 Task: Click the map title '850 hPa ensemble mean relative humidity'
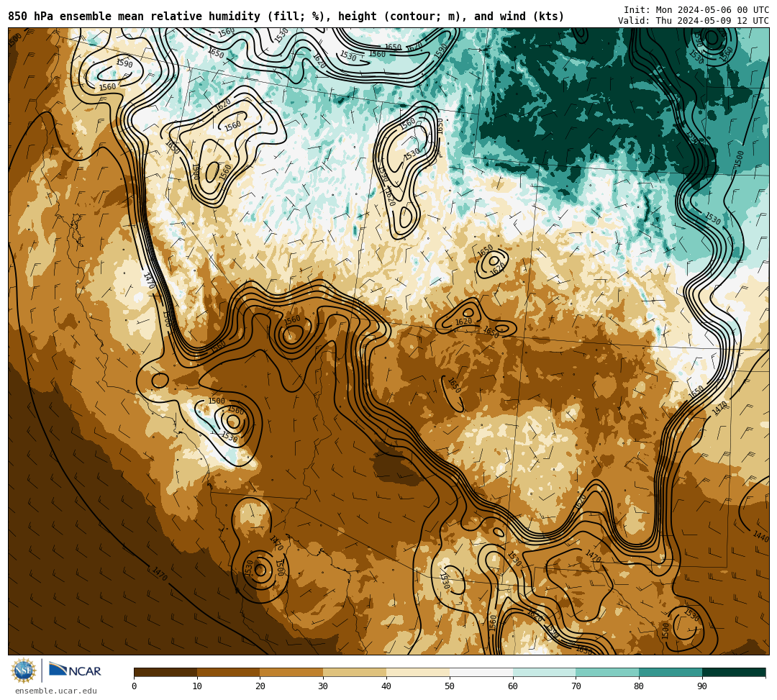(134, 17)
